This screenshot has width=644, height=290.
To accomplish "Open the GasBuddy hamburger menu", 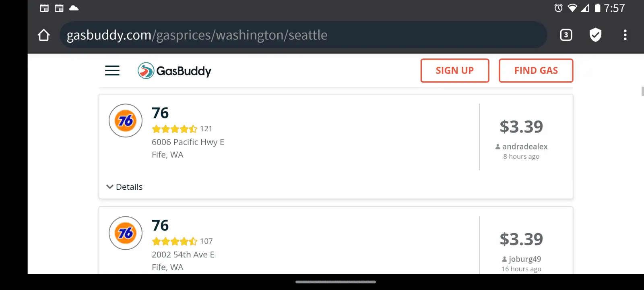I will point(112,71).
